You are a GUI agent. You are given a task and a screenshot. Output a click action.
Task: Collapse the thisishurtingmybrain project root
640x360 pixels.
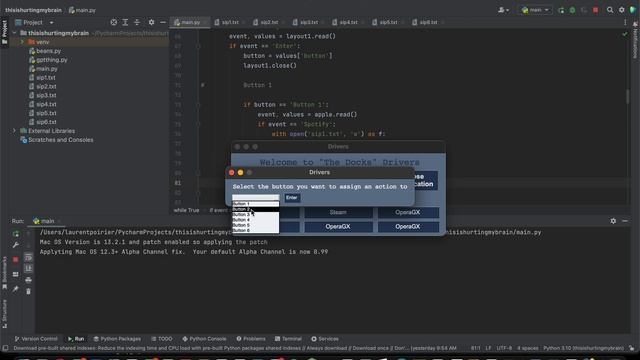point(14,33)
